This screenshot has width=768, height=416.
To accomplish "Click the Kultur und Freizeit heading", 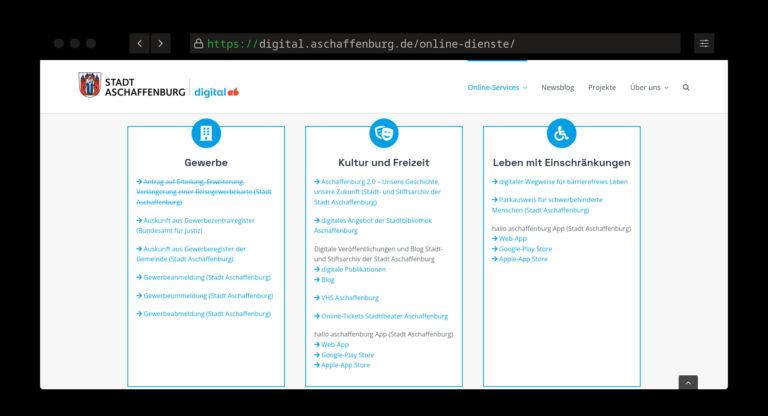I will pyautogui.click(x=384, y=163).
